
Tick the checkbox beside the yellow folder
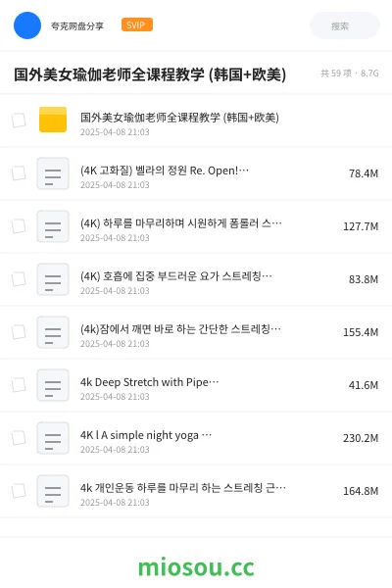pyautogui.click(x=19, y=121)
